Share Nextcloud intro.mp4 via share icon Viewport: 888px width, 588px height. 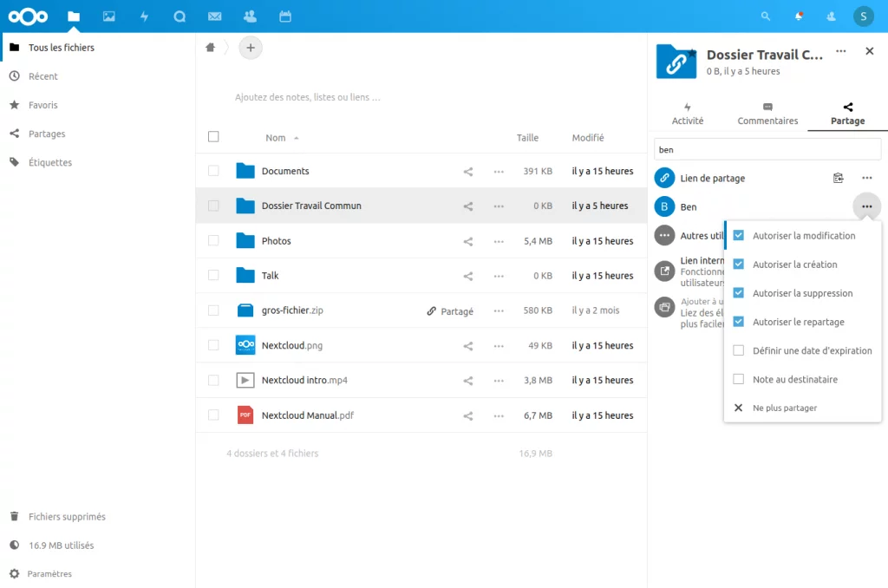click(467, 381)
